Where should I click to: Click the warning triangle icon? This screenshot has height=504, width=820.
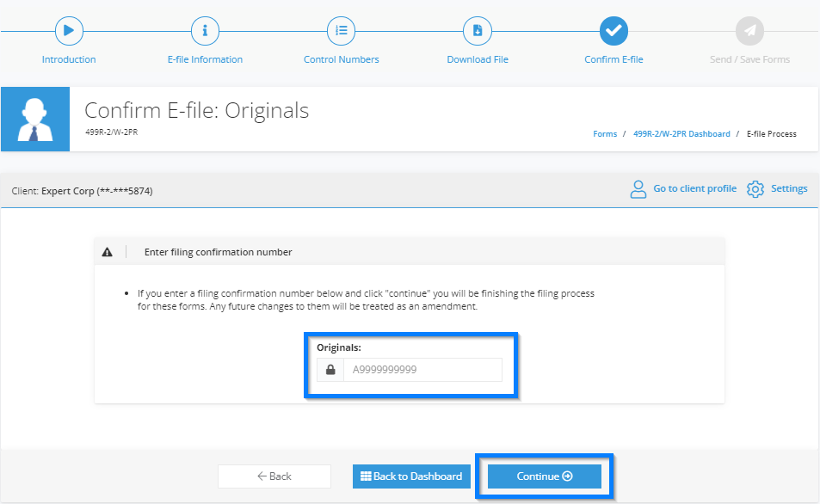tap(108, 252)
